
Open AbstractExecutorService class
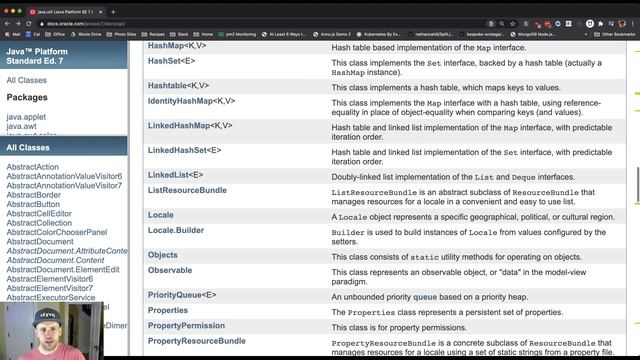click(x=51, y=298)
